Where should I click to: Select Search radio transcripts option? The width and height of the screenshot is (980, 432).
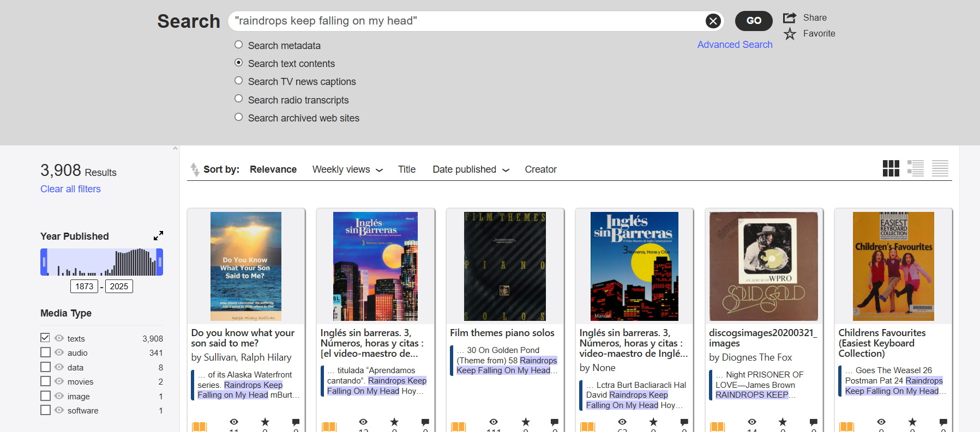point(238,99)
